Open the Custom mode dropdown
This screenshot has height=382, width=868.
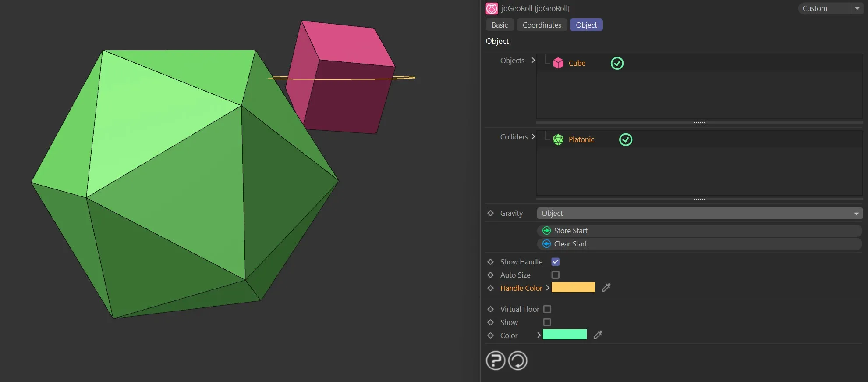click(830, 8)
